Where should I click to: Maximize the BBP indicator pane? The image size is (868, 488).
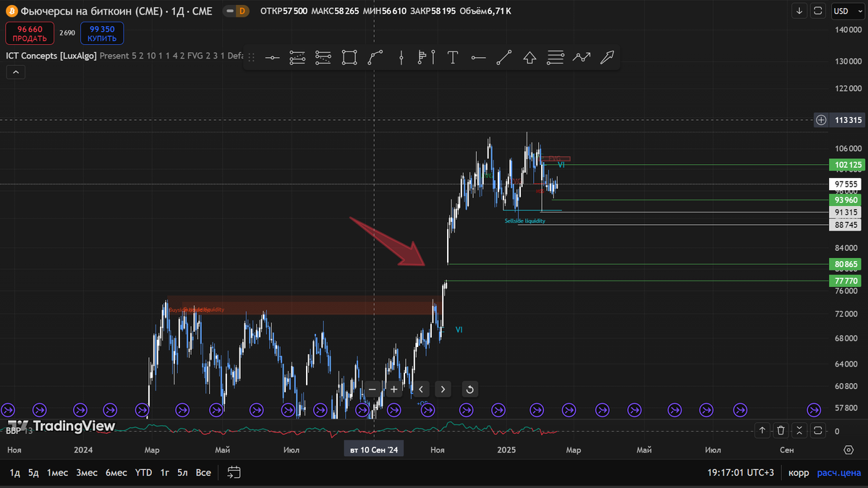(818, 430)
